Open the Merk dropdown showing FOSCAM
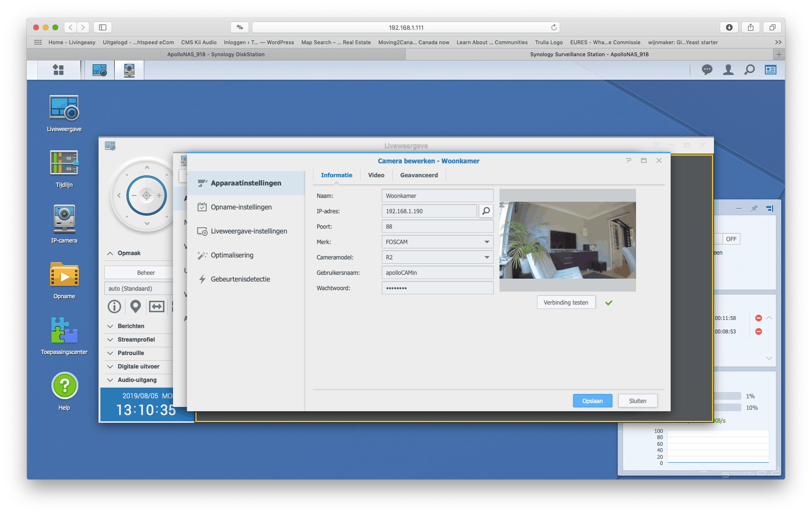Screen dimensions: 812x515 click(x=437, y=242)
